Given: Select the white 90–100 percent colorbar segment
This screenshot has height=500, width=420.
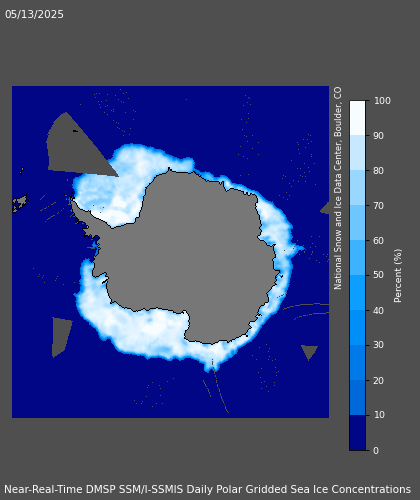Looking at the screenshot, I should (x=358, y=118).
